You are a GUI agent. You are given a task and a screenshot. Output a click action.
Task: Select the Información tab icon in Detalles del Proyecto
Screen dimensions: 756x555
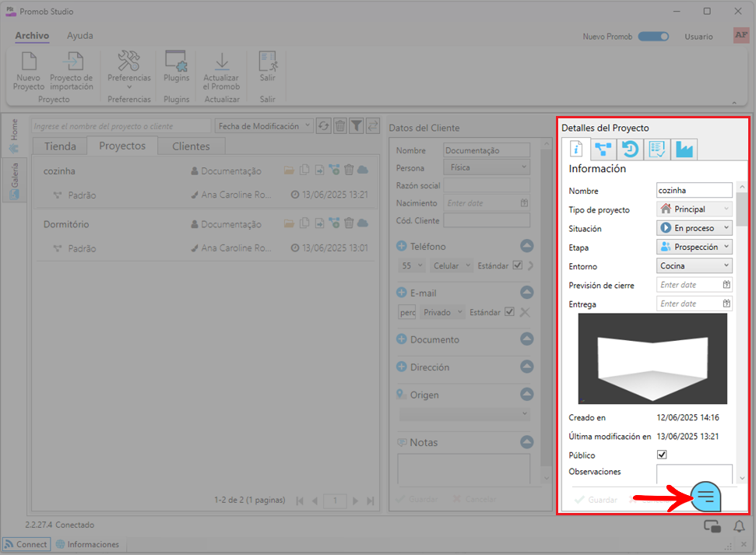point(576,149)
